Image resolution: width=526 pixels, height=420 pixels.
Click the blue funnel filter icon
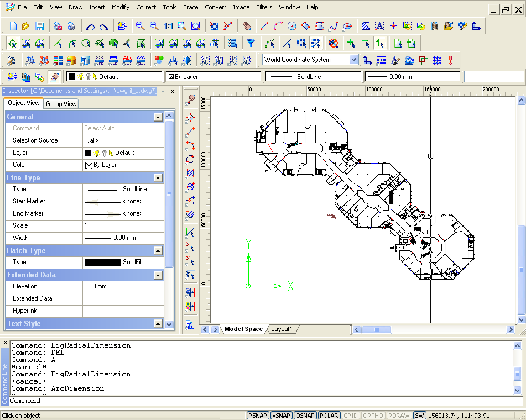coord(251,43)
